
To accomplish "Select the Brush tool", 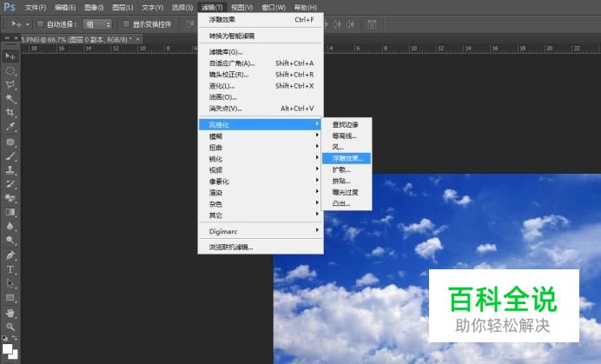I will (10, 156).
